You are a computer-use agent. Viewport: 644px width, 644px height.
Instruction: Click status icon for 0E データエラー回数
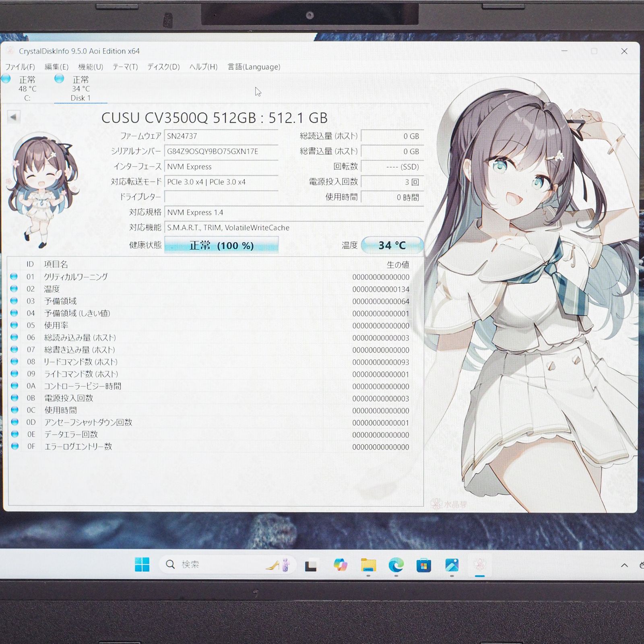15,434
